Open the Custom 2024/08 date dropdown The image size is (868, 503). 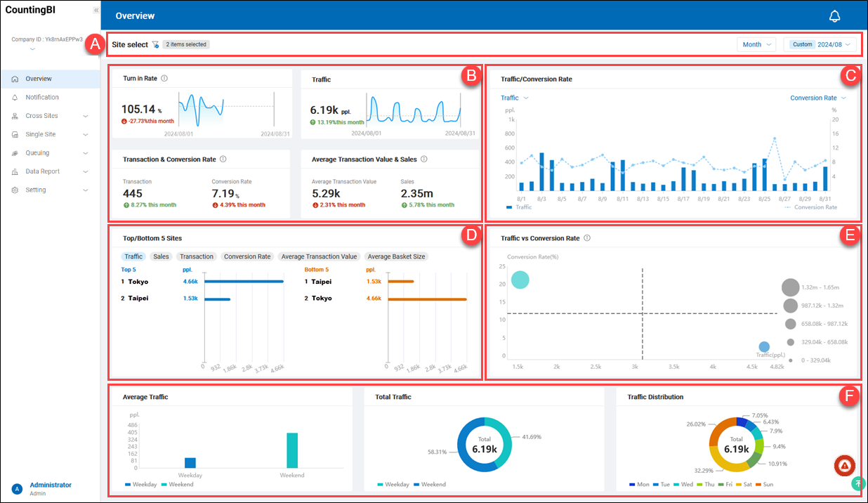click(820, 44)
